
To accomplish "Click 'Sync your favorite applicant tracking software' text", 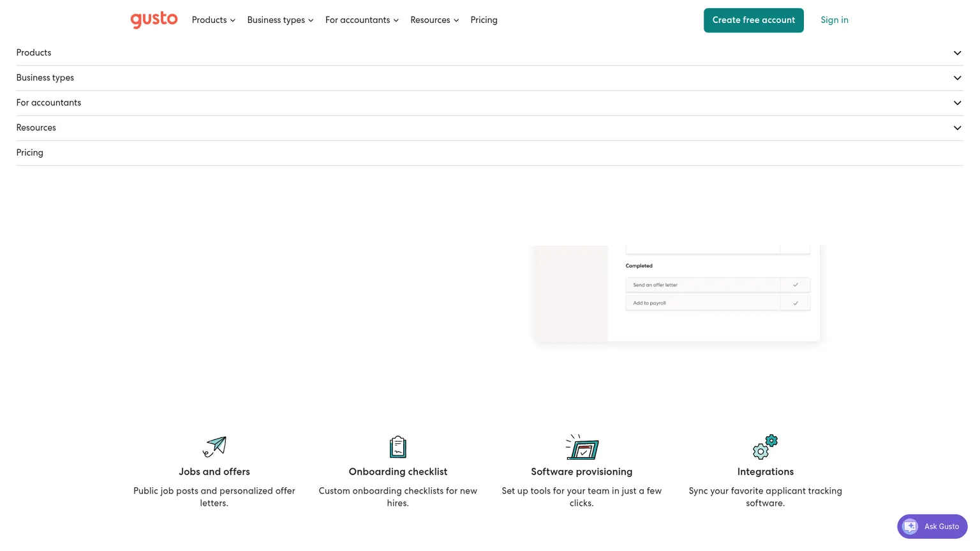I will pyautogui.click(x=765, y=497).
